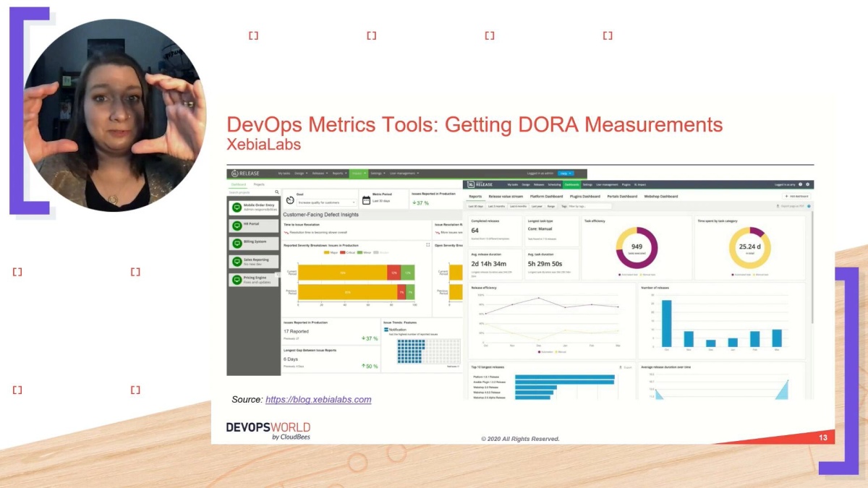Image resolution: width=868 pixels, height=488 pixels.
Task: Open the Settings menu dropdown in left window
Action: (377, 173)
